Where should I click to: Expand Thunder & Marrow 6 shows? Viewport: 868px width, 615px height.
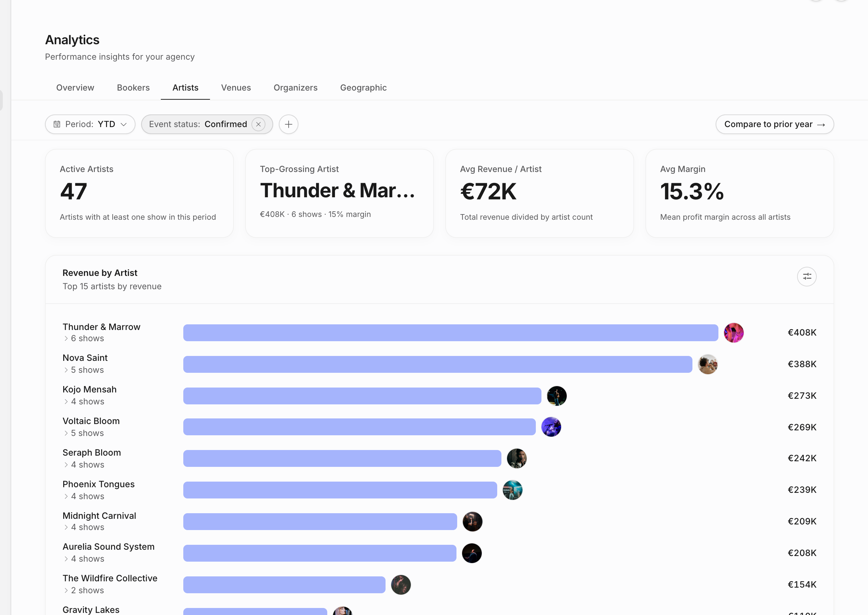tap(84, 338)
